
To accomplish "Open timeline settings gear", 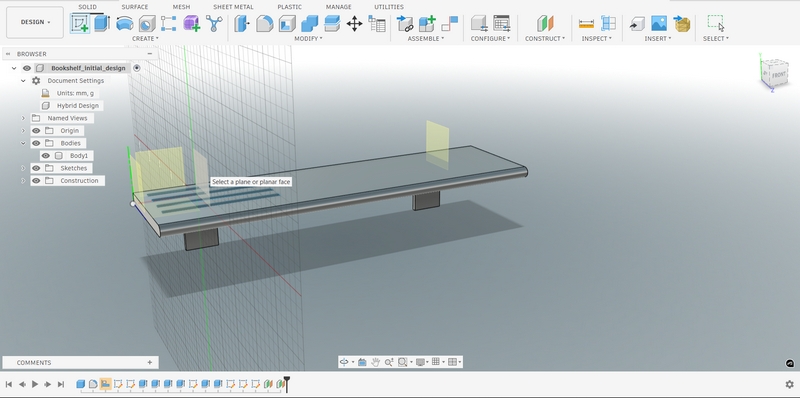I will 789,384.
